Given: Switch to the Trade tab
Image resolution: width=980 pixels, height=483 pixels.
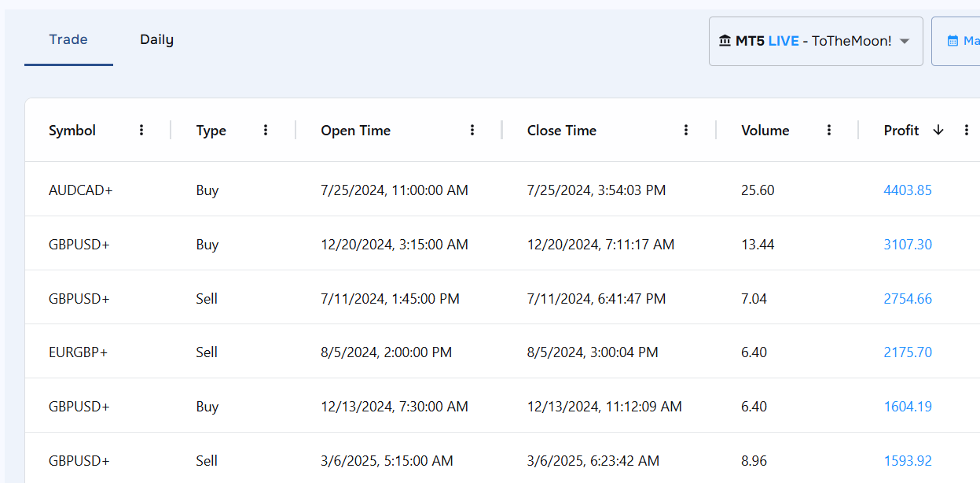Looking at the screenshot, I should [x=68, y=39].
